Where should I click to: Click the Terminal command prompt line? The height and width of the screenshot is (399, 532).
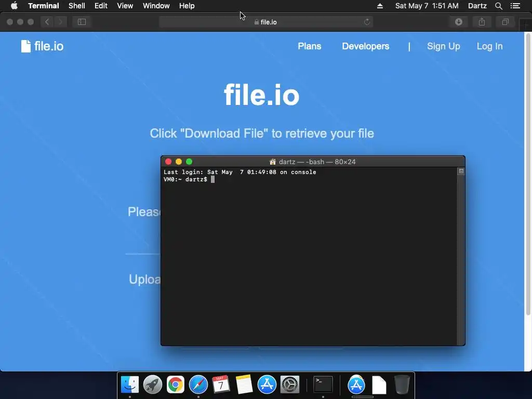[x=189, y=179]
